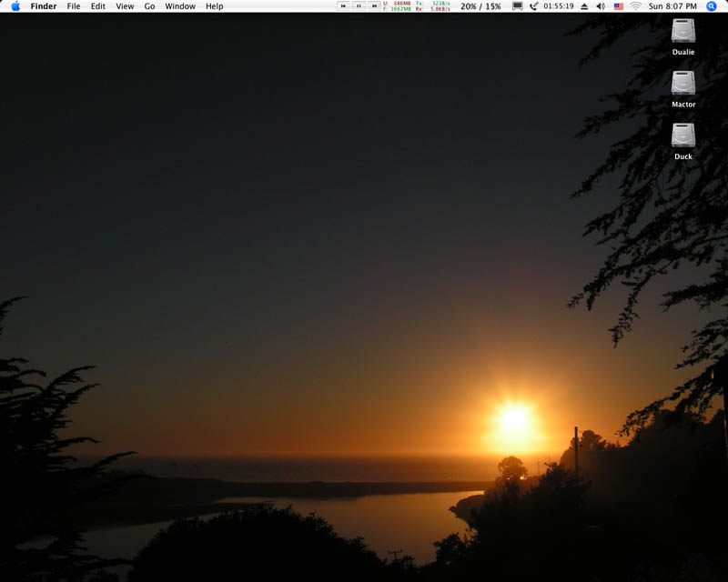Click the phone modem status icon

tap(534, 6)
